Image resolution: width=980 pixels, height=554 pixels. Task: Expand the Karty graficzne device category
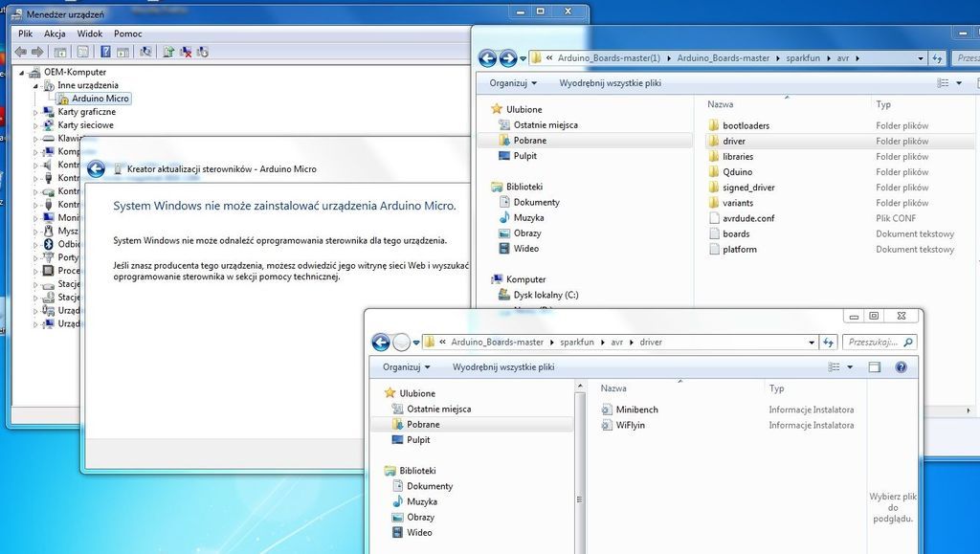point(36,112)
